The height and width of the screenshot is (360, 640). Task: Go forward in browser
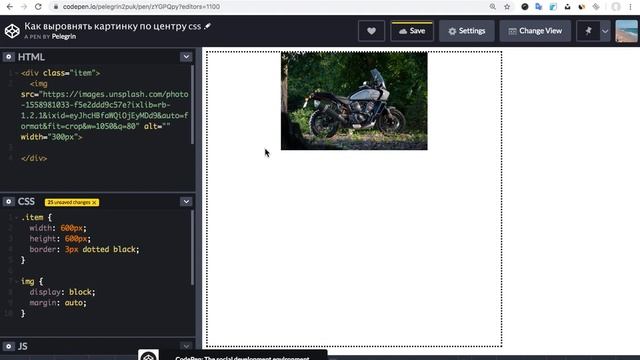[24, 7]
